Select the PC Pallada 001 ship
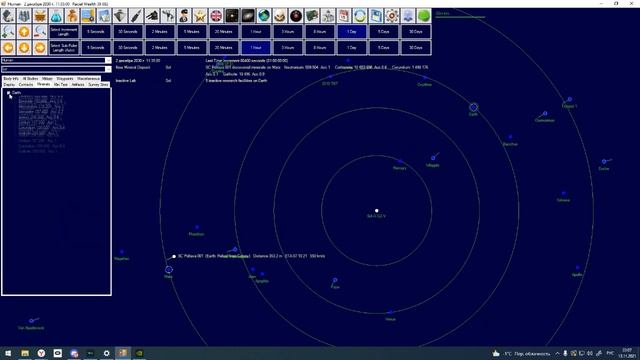The width and height of the screenshot is (640, 360). 174,256
